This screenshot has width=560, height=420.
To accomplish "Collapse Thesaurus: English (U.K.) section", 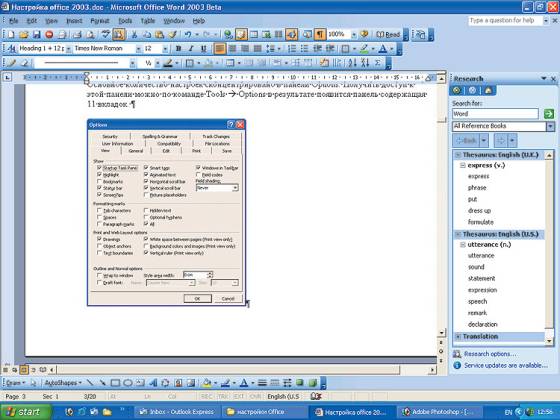I will pos(458,155).
